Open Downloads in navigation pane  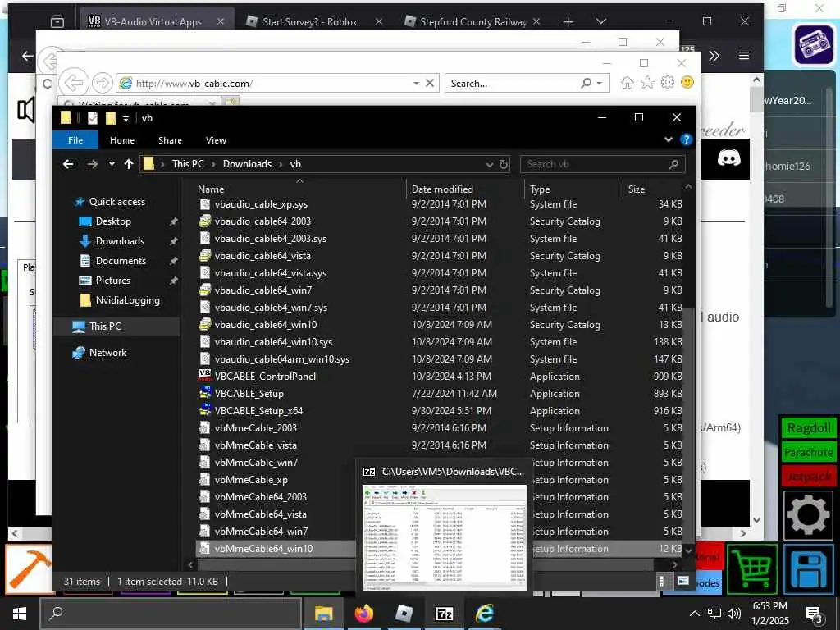[x=120, y=241]
